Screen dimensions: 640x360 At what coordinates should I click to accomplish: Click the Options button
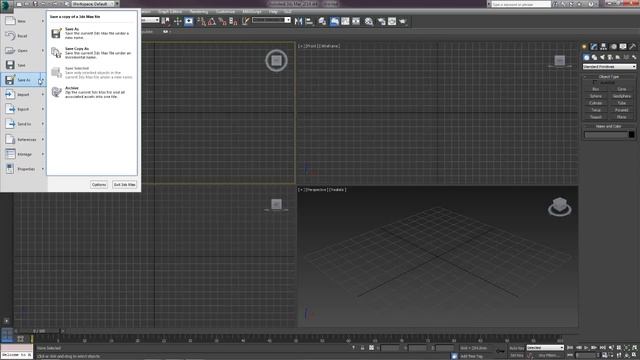point(99,185)
